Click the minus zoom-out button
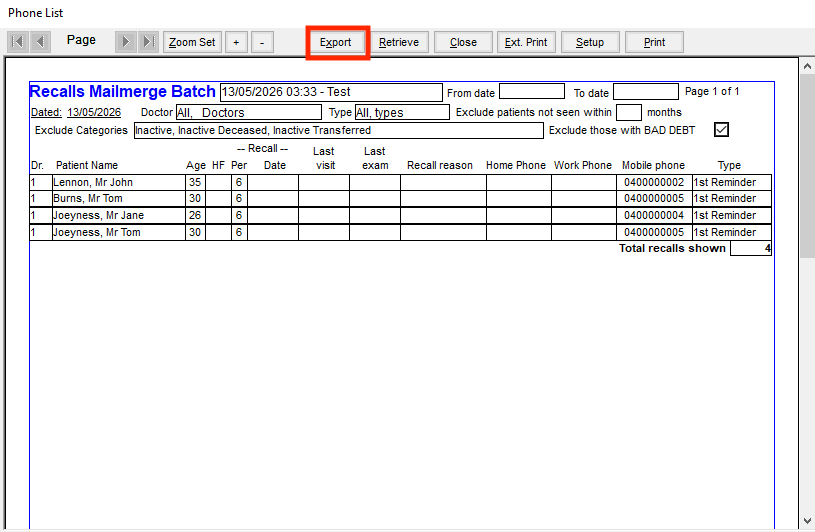The height and width of the screenshot is (532, 815). (x=262, y=42)
